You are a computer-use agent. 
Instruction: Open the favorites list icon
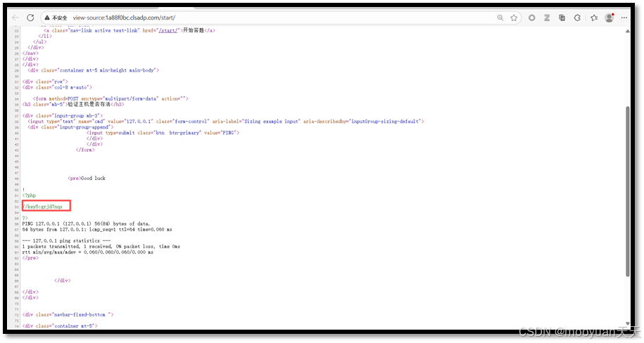[x=594, y=18]
